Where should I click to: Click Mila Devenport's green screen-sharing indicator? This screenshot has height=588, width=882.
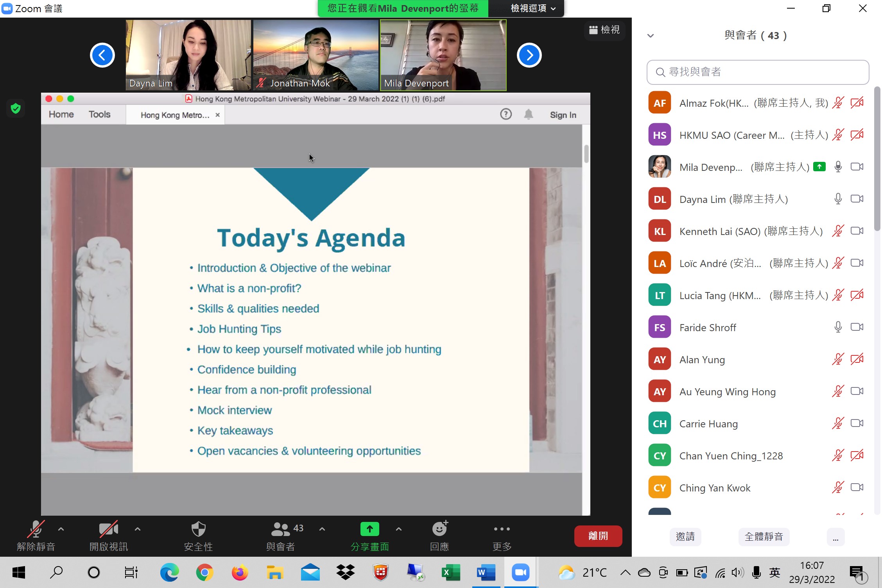819,167
